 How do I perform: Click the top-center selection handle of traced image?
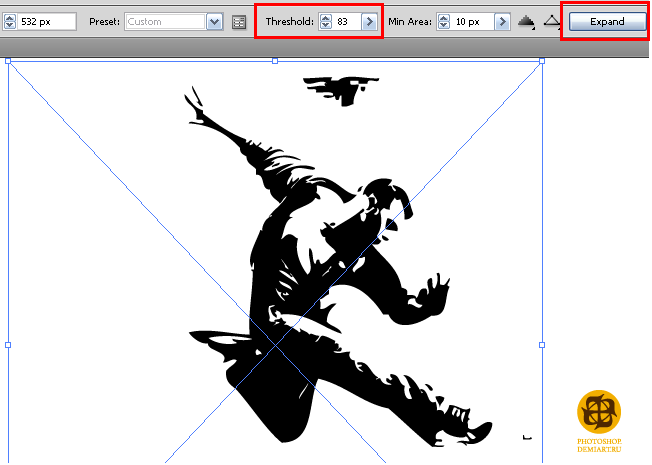pyautogui.click(x=275, y=61)
